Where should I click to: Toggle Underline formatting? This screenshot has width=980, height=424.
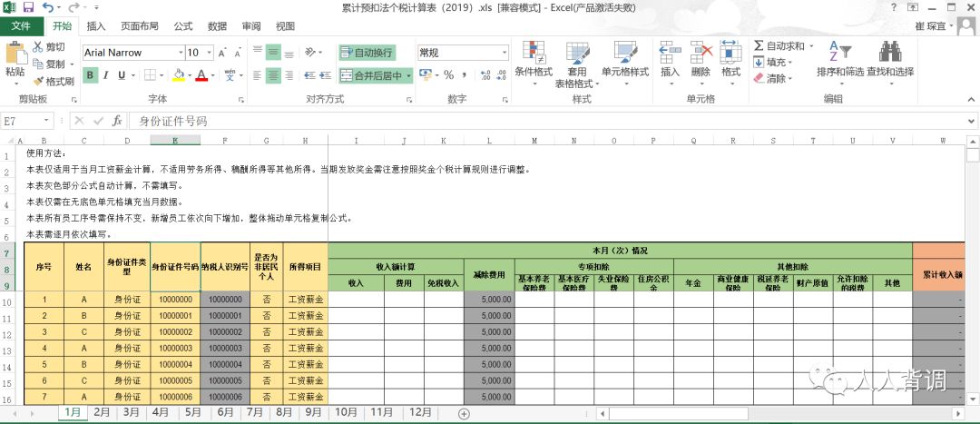(x=122, y=75)
